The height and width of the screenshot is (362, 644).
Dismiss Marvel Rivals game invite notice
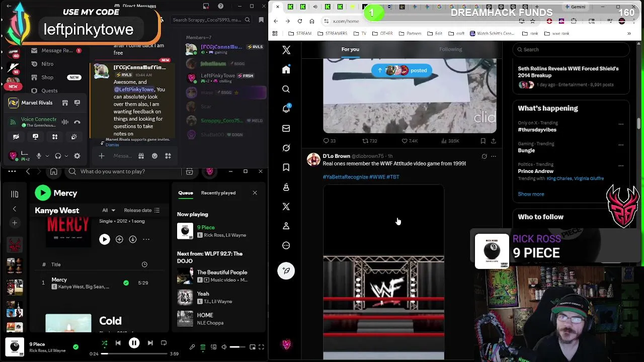112,145
